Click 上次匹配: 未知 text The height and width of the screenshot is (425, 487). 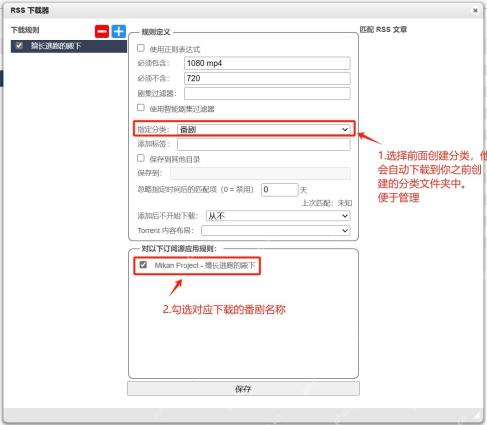pyautogui.click(x=326, y=203)
